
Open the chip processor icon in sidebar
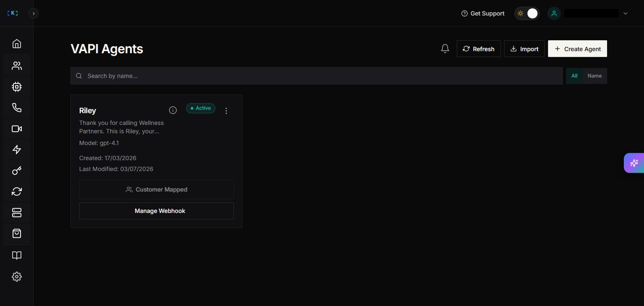17,87
